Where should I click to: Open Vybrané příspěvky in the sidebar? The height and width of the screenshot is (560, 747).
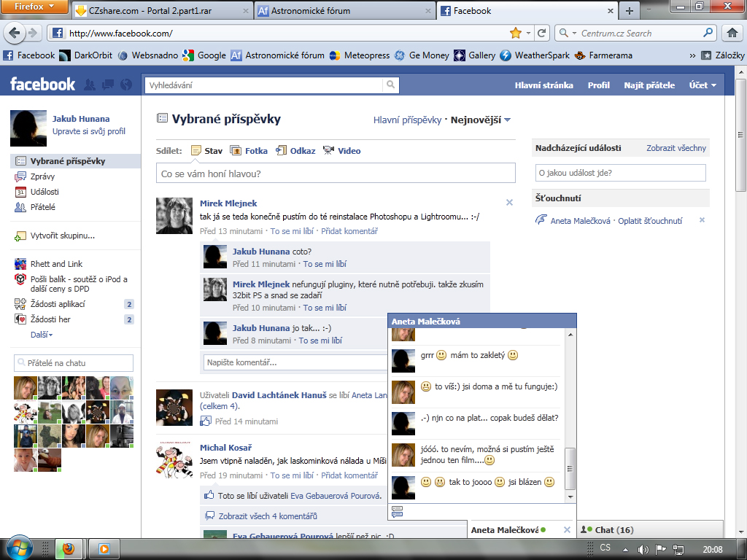tap(75, 161)
